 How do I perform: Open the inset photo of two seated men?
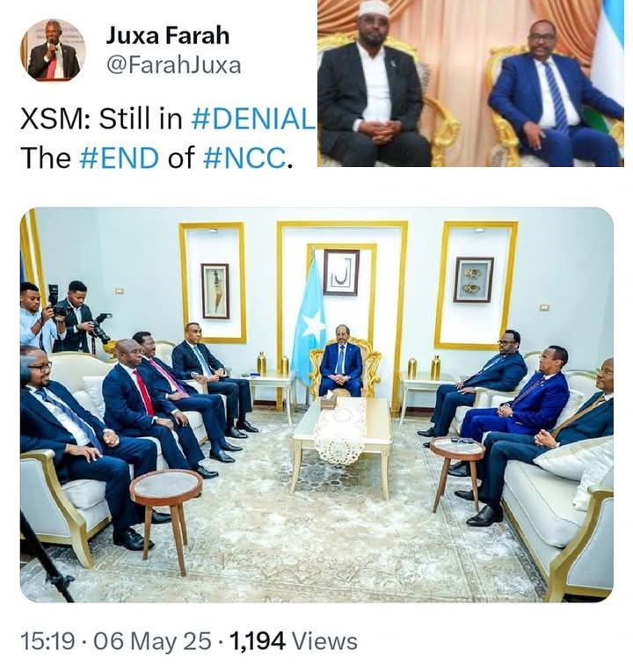coord(470,84)
